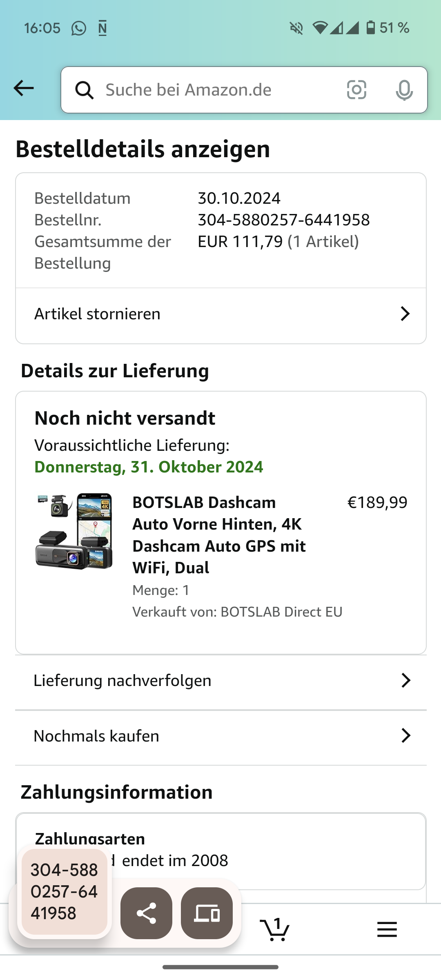
Task: Tap the Lieferung nachverfolgen link
Action: [122, 681]
